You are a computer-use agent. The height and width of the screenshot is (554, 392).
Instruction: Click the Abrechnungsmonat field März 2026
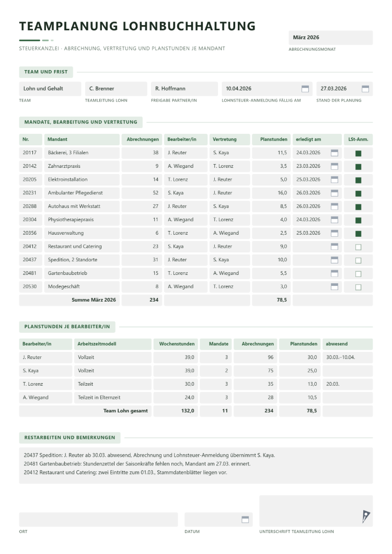(x=330, y=38)
